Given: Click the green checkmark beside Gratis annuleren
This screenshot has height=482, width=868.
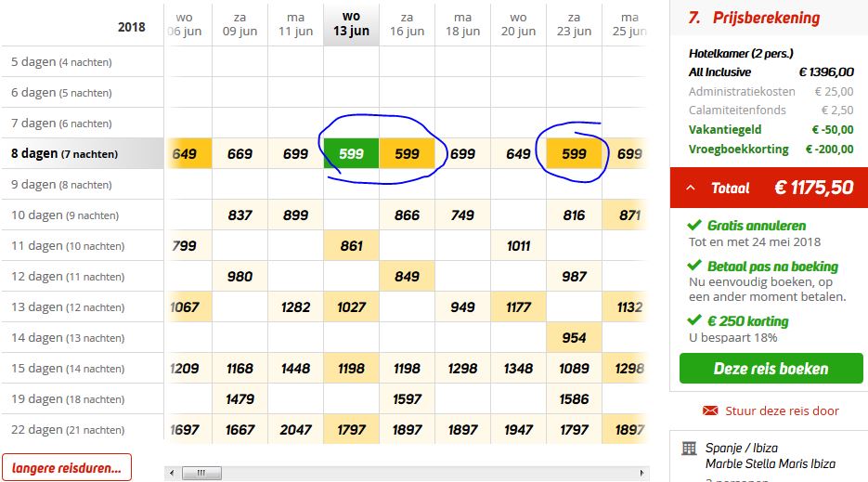Looking at the screenshot, I should tap(694, 225).
